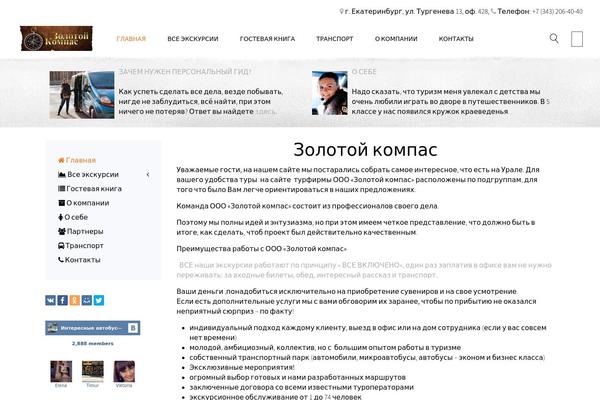This screenshot has height=400, width=600.
Task: Open member avatar Timur
Action: point(93,371)
